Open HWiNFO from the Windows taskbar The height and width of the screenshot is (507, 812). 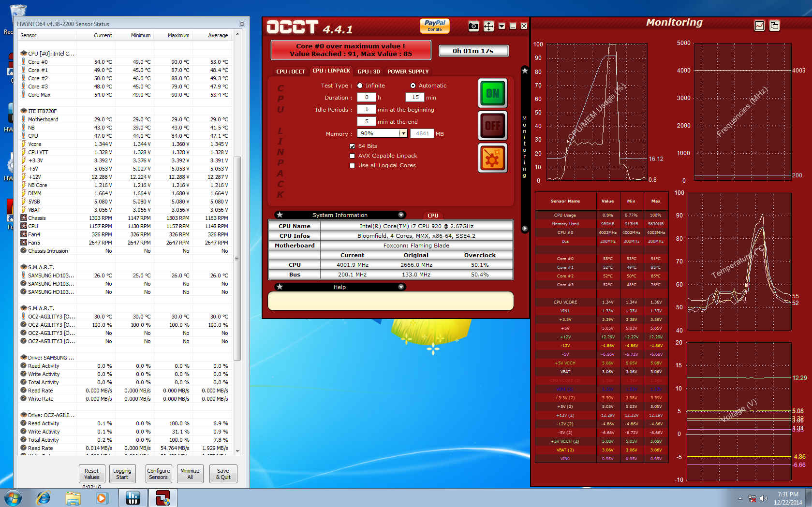coord(133,498)
